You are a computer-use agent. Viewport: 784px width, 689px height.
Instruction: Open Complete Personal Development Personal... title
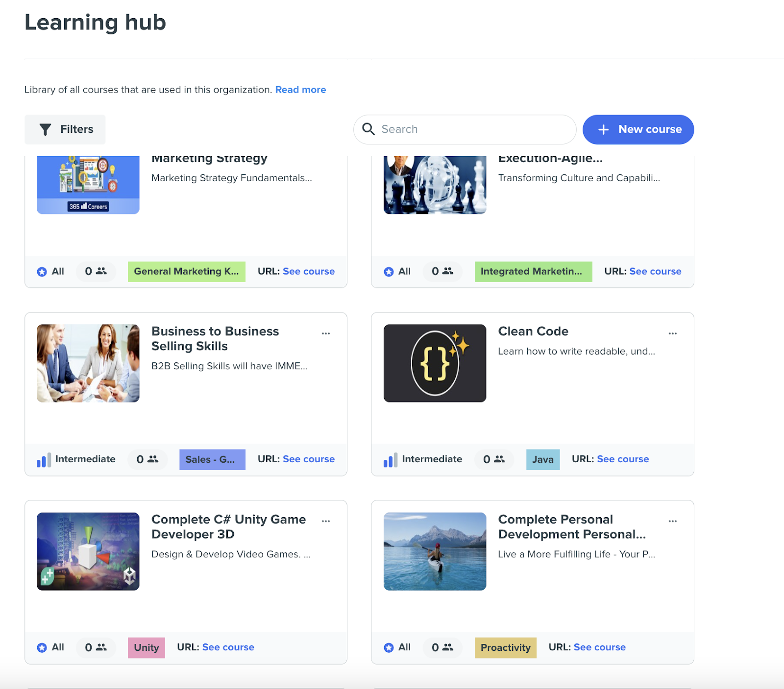(x=572, y=526)
